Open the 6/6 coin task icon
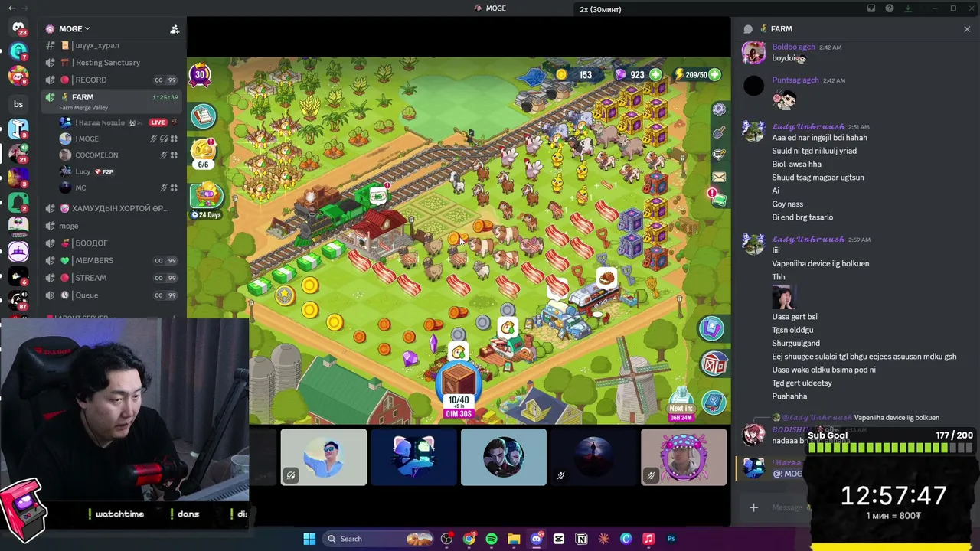 [204, 152]
